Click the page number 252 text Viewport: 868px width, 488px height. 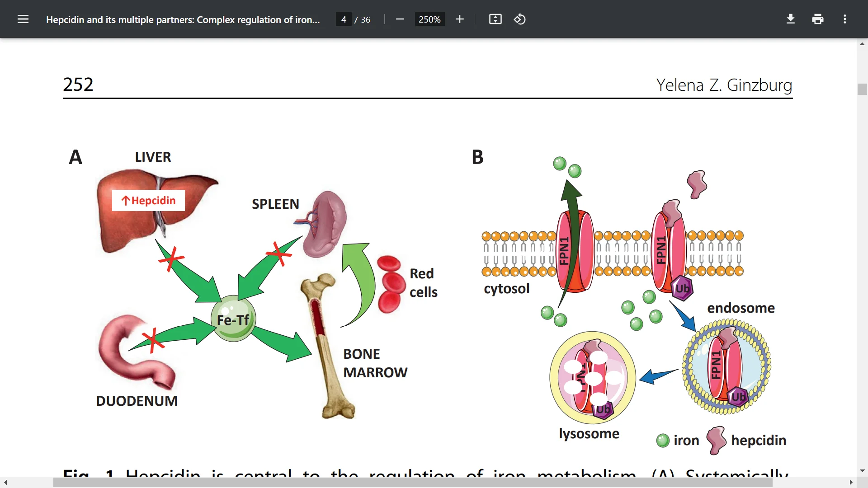[78, 84]
